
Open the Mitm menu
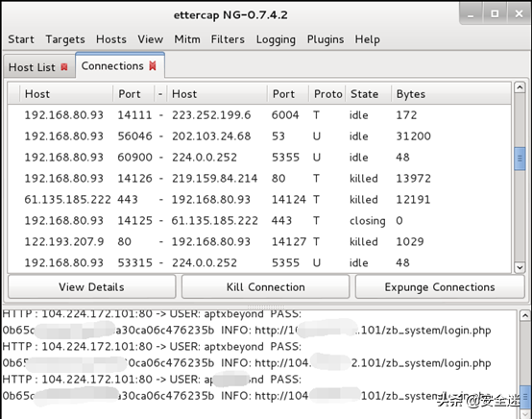tap(187, 39)
